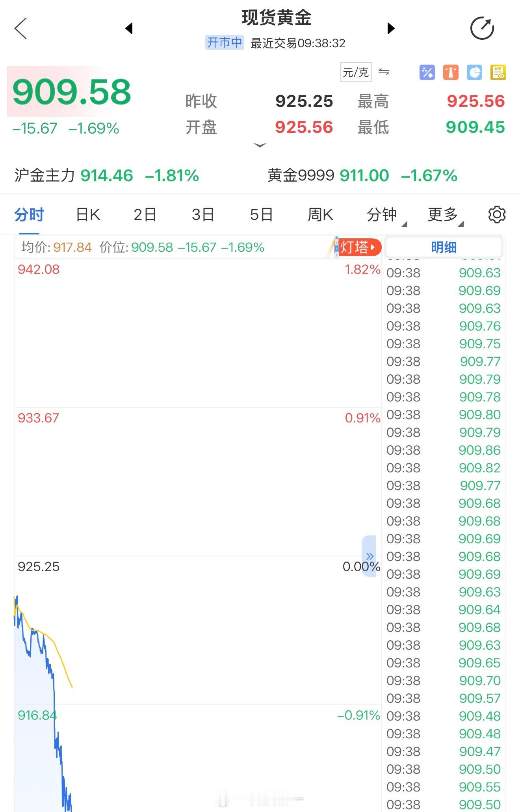The image size is (520, 812).
Task: Tap the 均价: 917.84 label
Action: pos(56,247)
